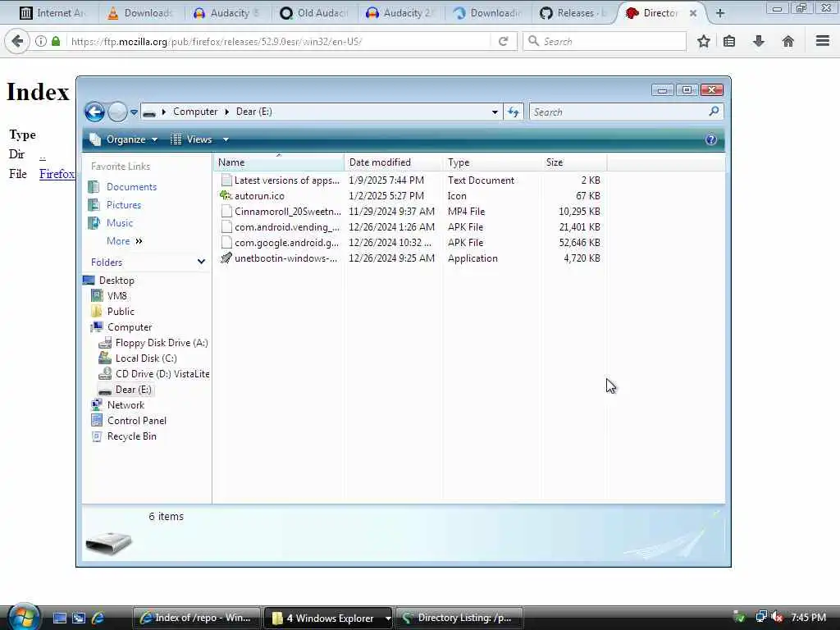Bookmark this page with star icon
840x630 pixels.
(x=703, y=41)
